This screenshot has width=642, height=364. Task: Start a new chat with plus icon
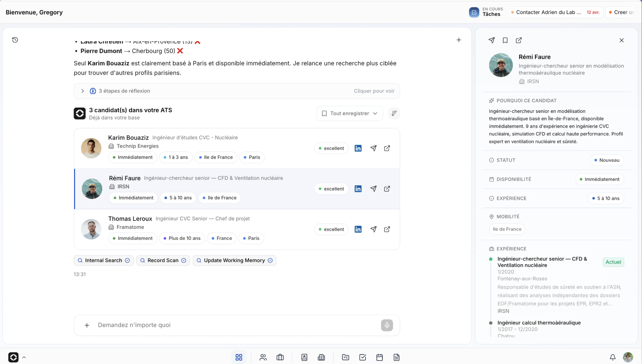point(459,40)
